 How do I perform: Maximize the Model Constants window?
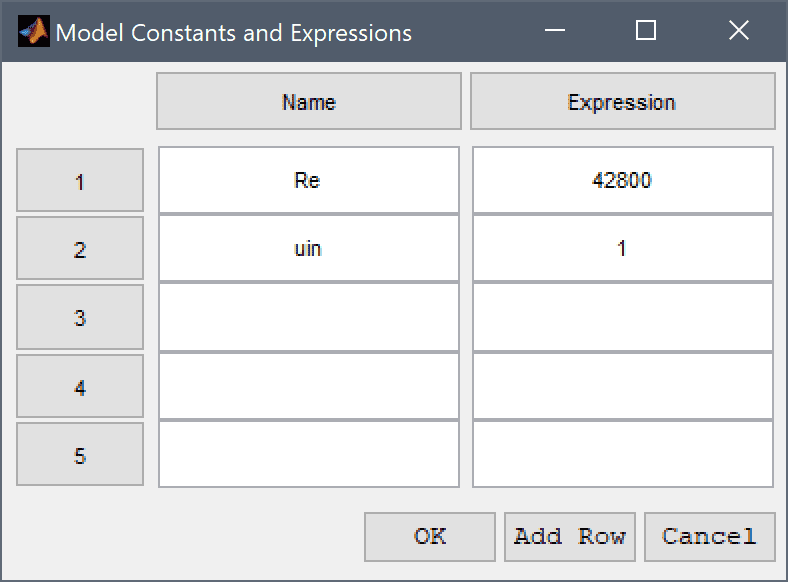click(x=646, y=31)
